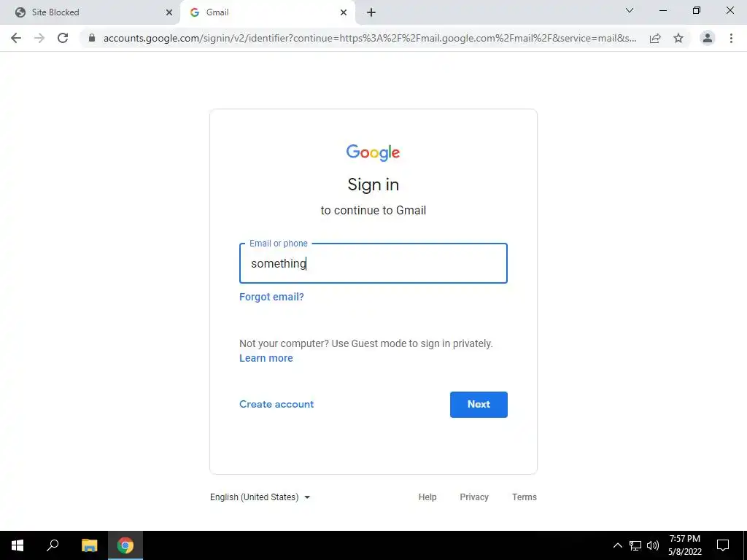
Task: Open the tab search chevron dropdown
Action: coord(630,10)
